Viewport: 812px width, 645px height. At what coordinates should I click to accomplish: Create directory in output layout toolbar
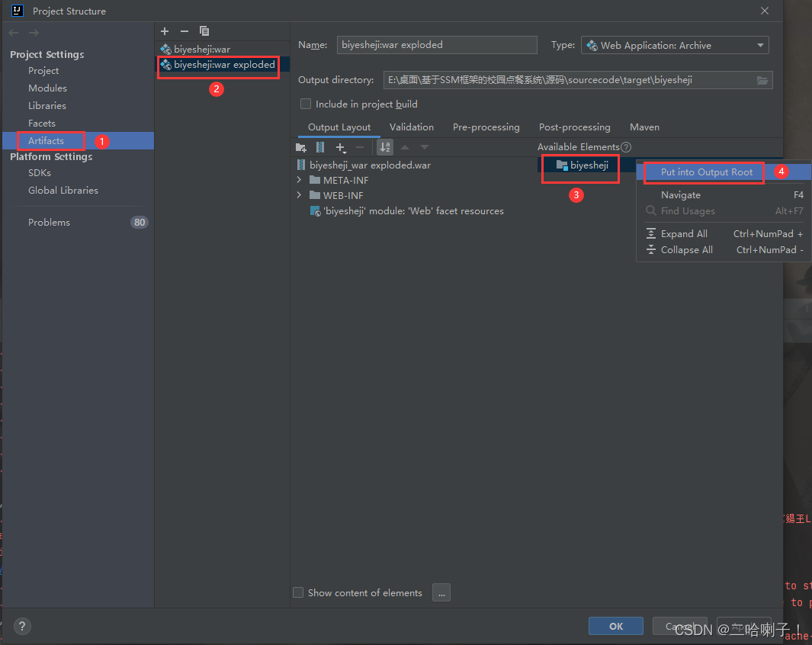point(301,148)
